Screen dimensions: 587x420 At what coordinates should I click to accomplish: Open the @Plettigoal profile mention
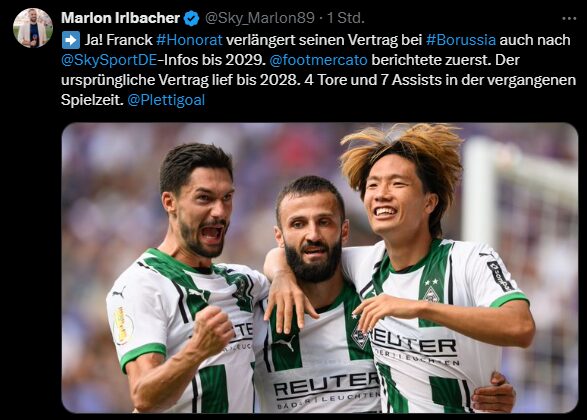tap(166, 100)
